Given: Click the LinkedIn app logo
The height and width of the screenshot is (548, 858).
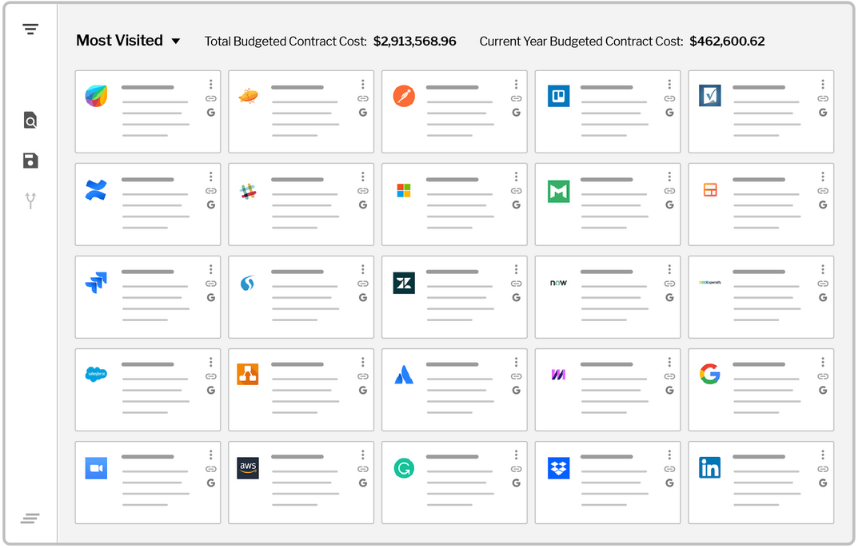Looking at the screenshot, I should tap(710, 468).
